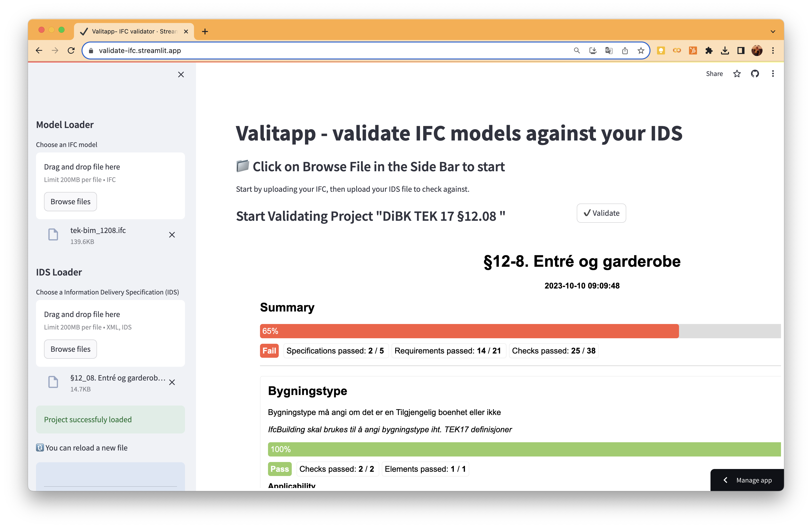
Task: Click the GitHub icon in toolbar
Action: 755,73
